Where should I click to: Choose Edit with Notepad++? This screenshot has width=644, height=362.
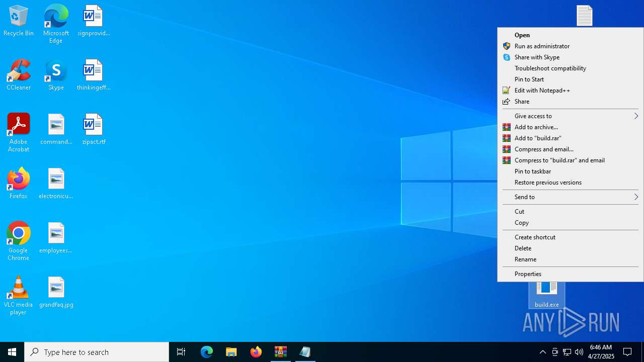[571, 90]
